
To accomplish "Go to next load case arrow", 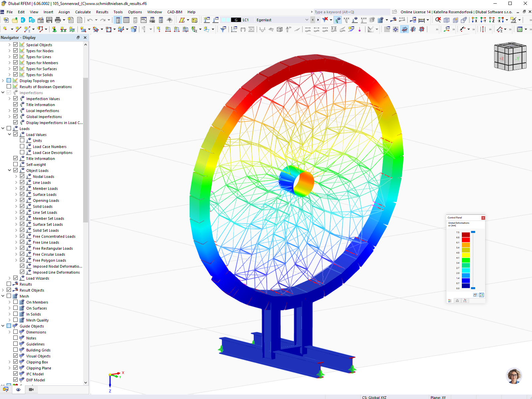I will (318, 20).
